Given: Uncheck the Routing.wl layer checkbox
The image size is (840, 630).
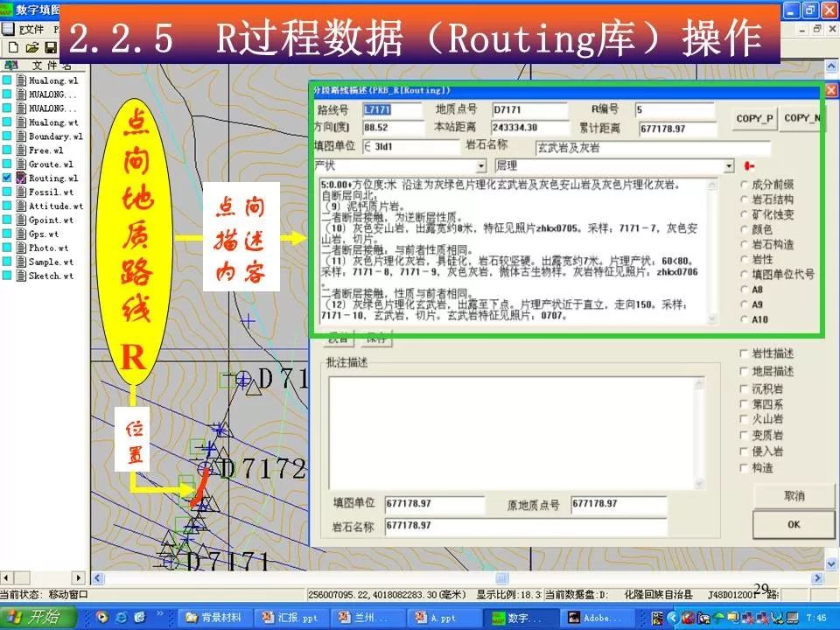Looking at the screenshot, I should click(7, 178).
